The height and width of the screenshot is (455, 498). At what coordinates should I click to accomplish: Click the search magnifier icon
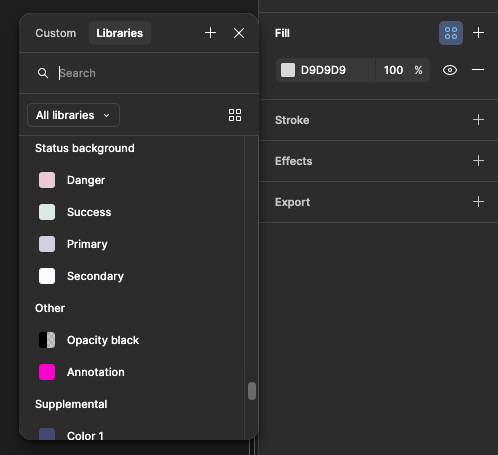click(x=43, y=73)
